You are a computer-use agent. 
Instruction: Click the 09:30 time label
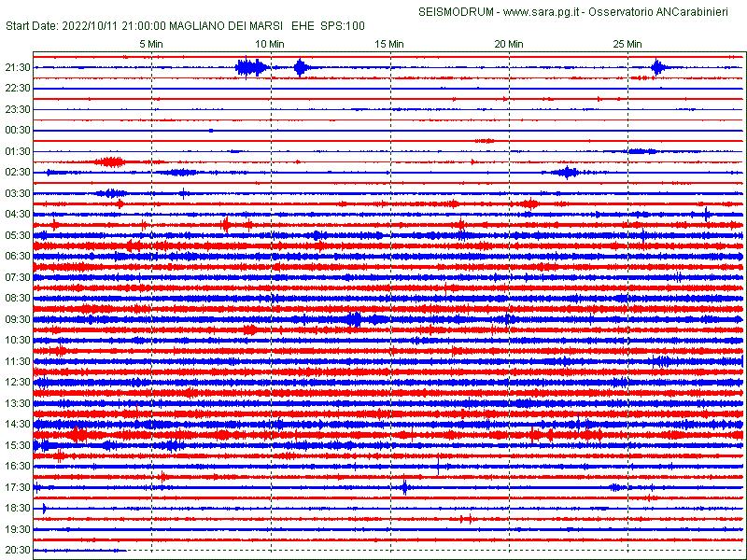coord(18,319)
